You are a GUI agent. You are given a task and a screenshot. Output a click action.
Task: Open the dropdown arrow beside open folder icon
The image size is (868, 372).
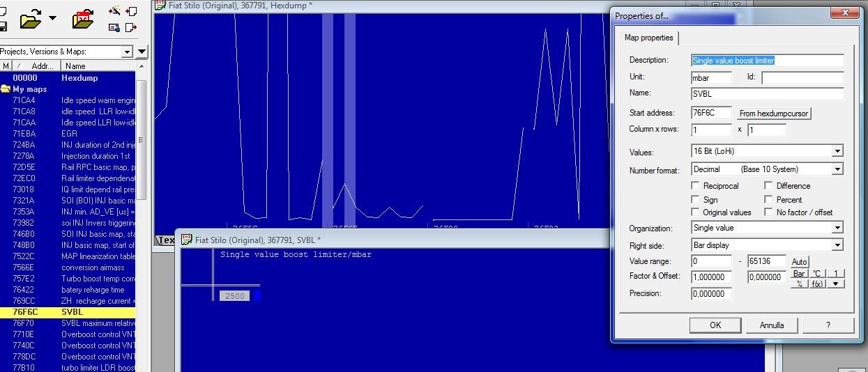tap(53, 19)
